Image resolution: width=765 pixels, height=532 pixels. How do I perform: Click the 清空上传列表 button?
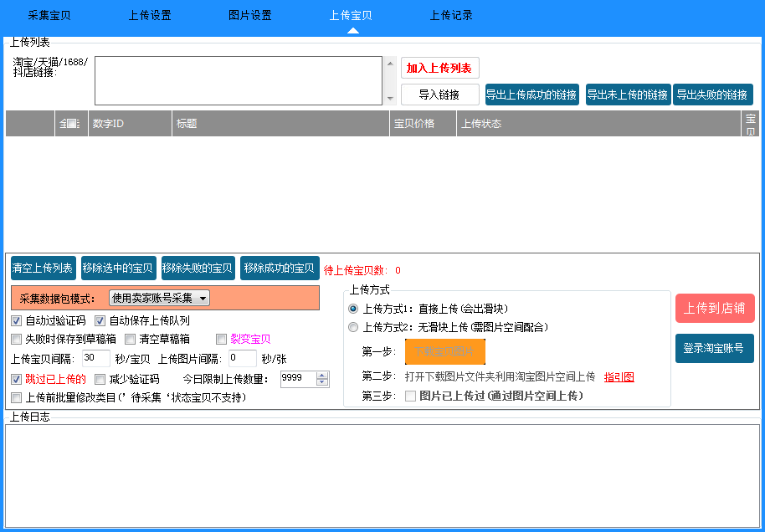click(x=44, y=269)
